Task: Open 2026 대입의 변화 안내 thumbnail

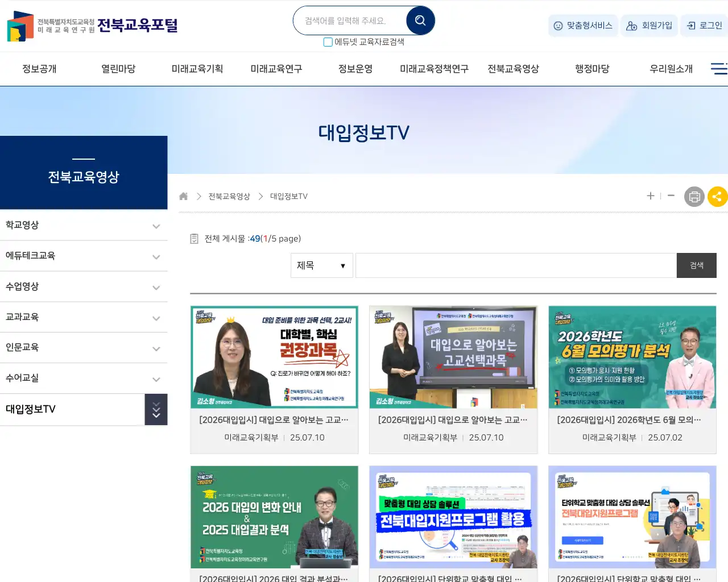Action: point(274,517)
